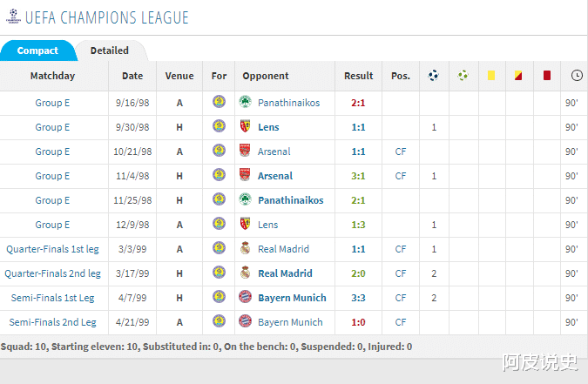Image resolution: width=588 pixels, height=384 pixels.
Task: Switch to the Detailed tab
Action: (x=110, y=51)
